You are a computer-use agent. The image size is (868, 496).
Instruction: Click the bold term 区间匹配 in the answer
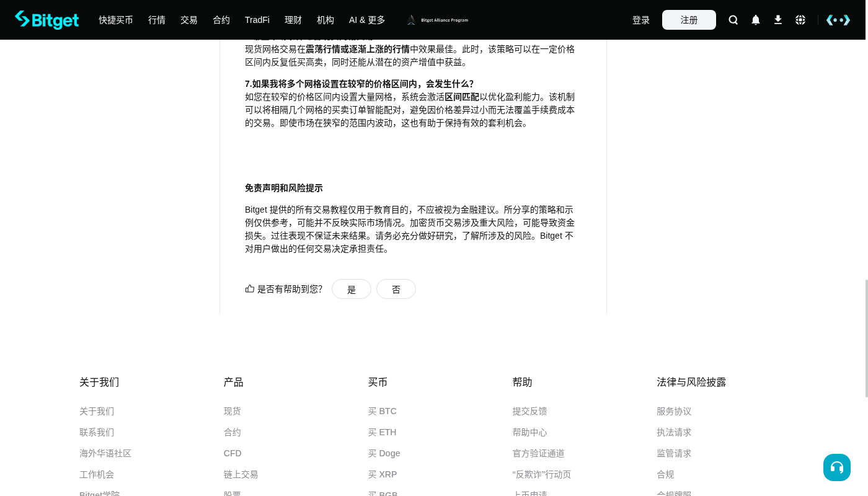pyautogui.click(x=462, y=97)
